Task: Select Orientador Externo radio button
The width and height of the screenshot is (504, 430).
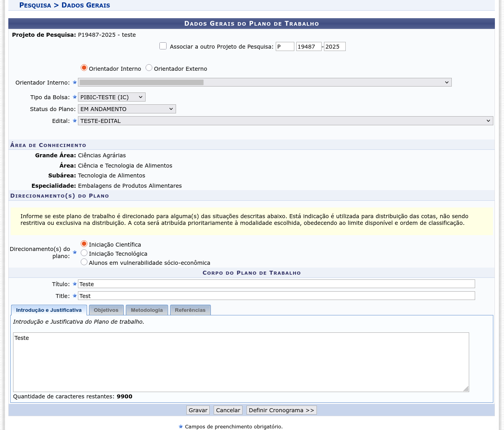Action: click(149, 68)
